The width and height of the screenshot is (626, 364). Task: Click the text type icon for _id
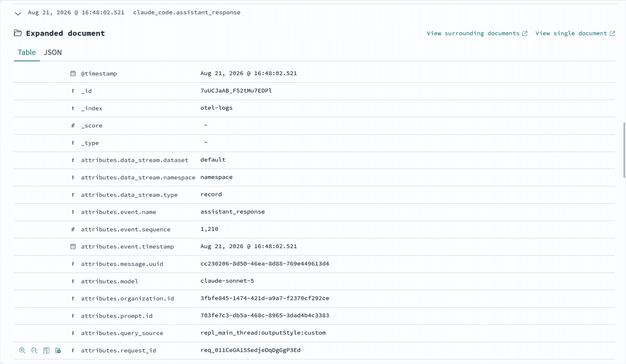[73, 91]
